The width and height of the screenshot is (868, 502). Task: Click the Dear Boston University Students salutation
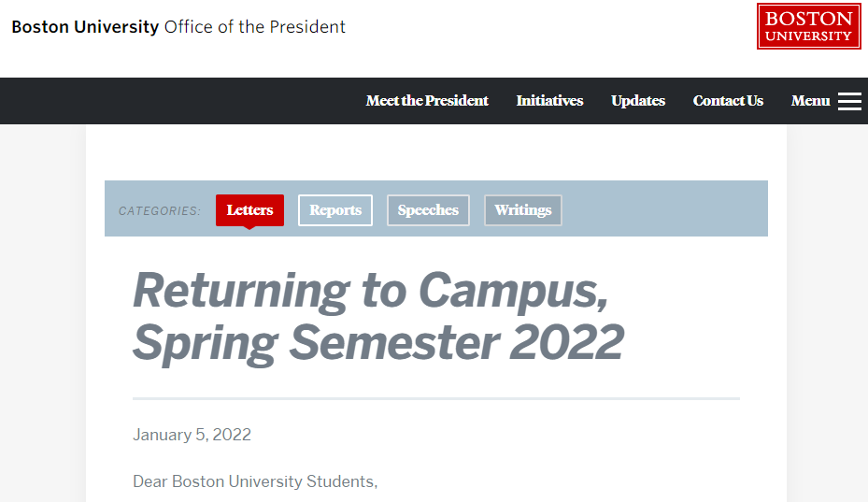pos(255,482)
